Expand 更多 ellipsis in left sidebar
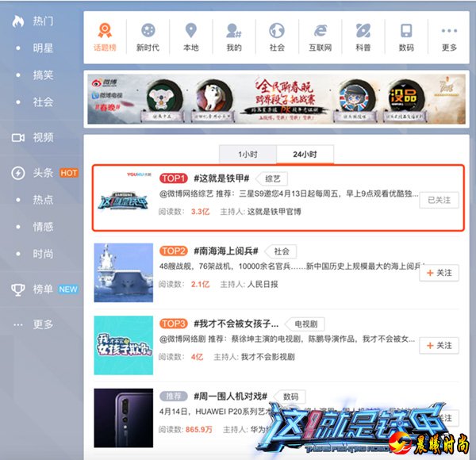Screen dimensions: 476x460 coord(18,324)
